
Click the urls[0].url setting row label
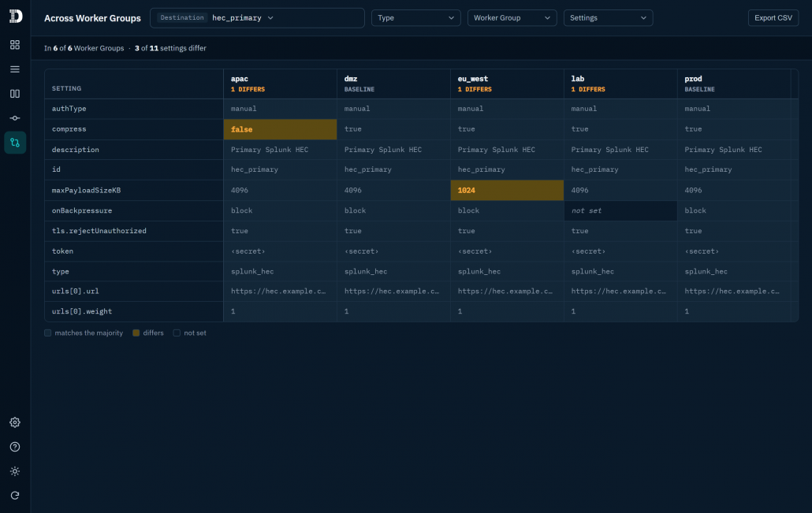click(x=75, y=291)
